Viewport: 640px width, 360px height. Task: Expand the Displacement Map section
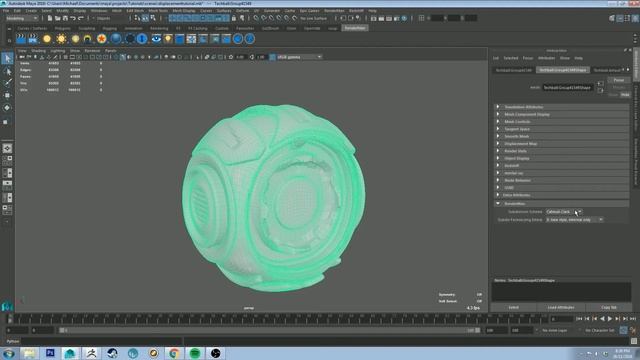click(x=562, y=144)
